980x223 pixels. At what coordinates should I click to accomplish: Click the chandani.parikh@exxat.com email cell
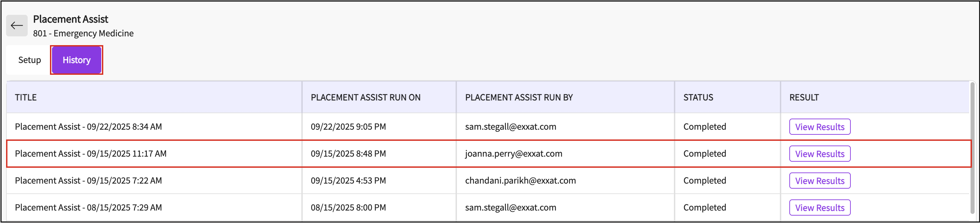[520, 181]
